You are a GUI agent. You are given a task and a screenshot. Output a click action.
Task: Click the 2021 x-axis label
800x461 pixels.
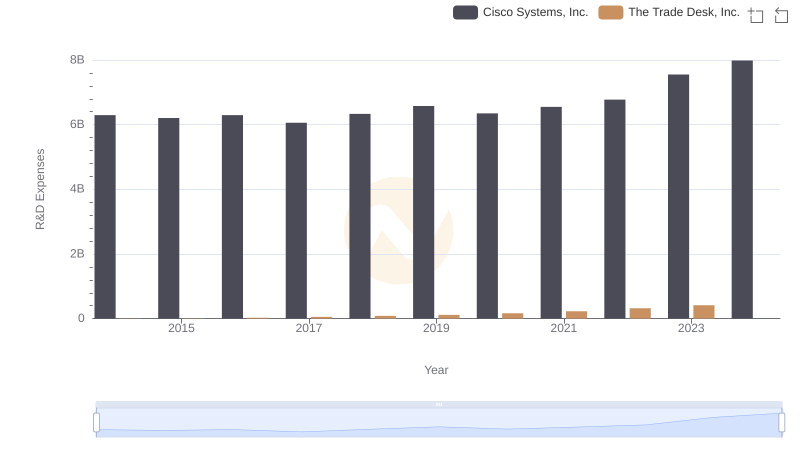pos(563,328)
